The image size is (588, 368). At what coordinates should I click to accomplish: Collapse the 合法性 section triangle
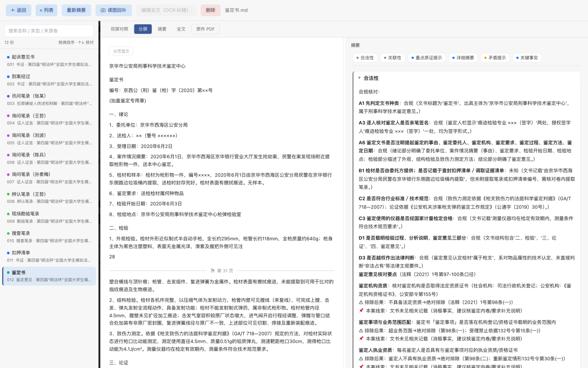pyautogui.click(x=359, y=78)
